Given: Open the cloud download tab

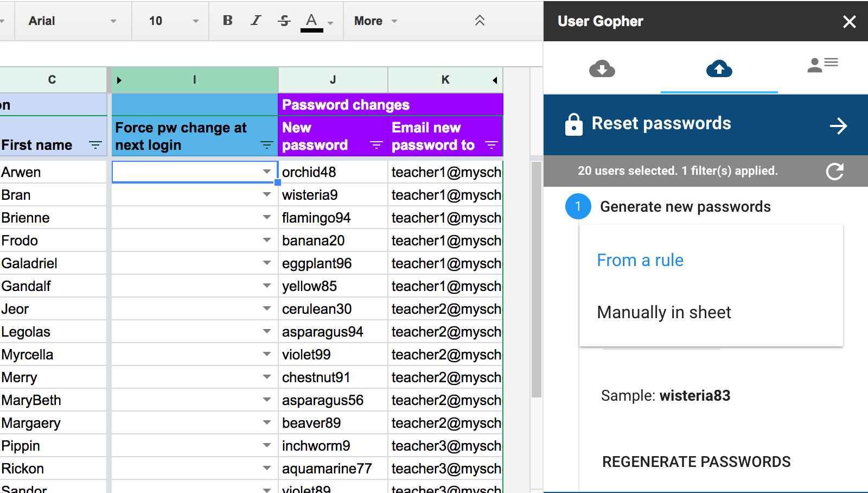Looking at the screenshot, I should (x=602, y=69).
